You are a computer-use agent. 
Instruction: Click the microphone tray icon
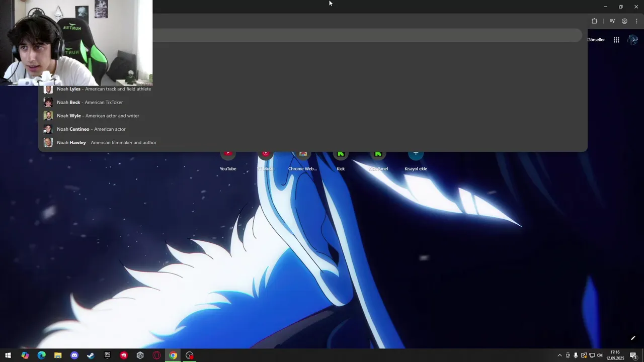576,355
